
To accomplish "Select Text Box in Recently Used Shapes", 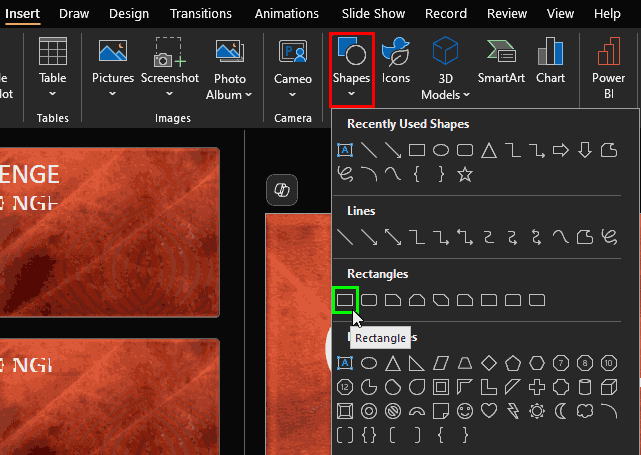I will pyautogui.click(x=345, y=150).
